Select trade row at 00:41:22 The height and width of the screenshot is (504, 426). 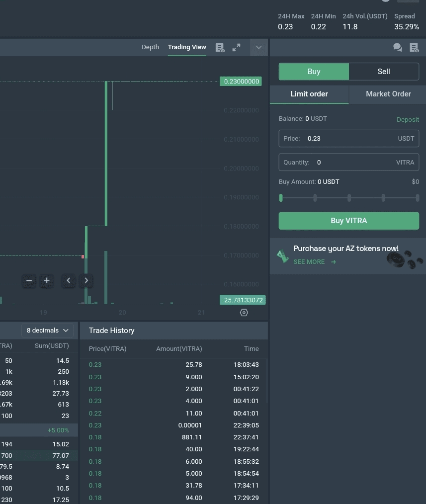(173, 389)
